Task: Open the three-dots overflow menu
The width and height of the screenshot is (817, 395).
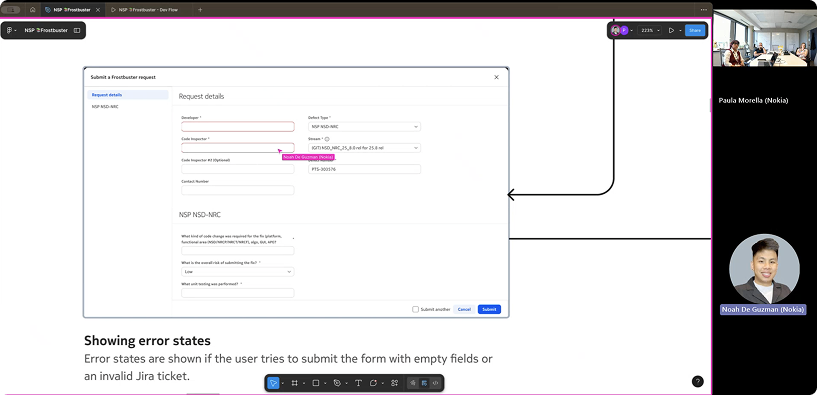Action: click(x=703, y=9)
